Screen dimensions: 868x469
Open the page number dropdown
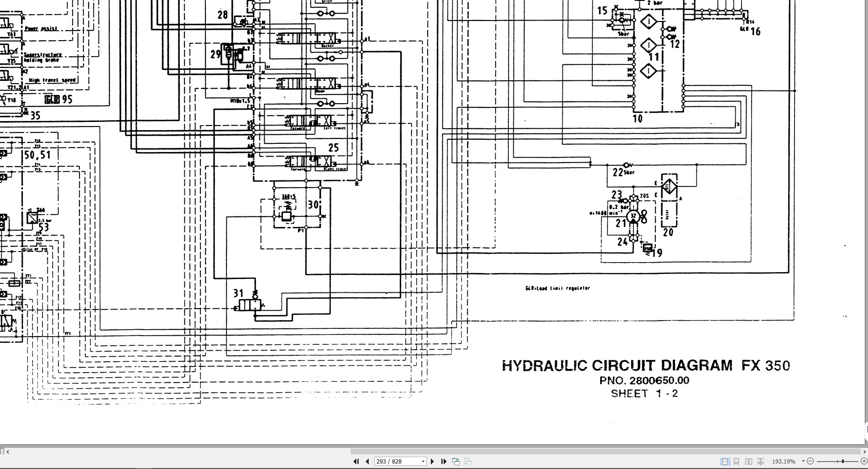click(x=423, y=461)
